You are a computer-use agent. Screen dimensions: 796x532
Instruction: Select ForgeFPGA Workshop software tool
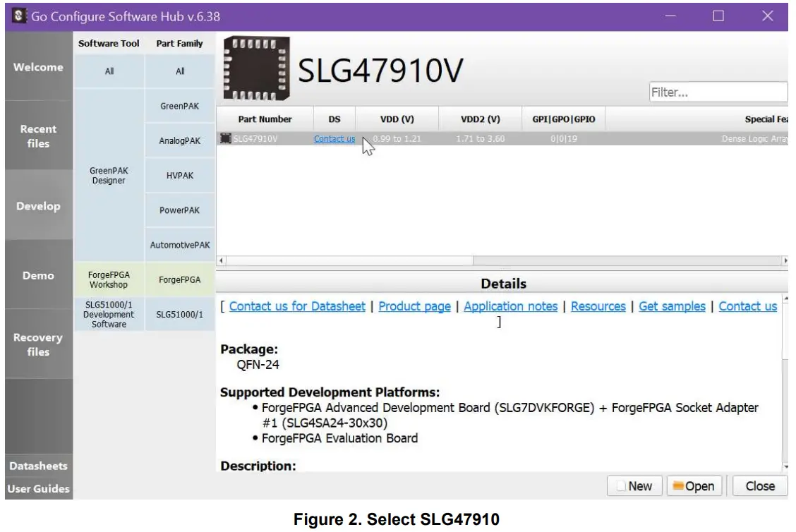109,279
